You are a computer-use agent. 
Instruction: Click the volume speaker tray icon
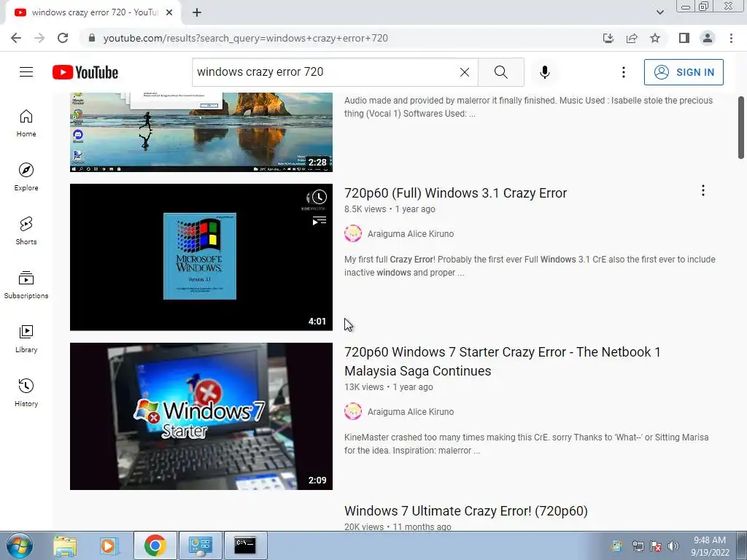point(673,546)
